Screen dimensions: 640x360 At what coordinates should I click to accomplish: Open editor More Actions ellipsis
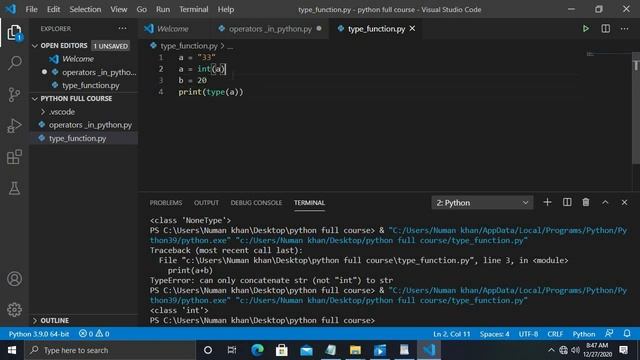(x=624, y=29)
